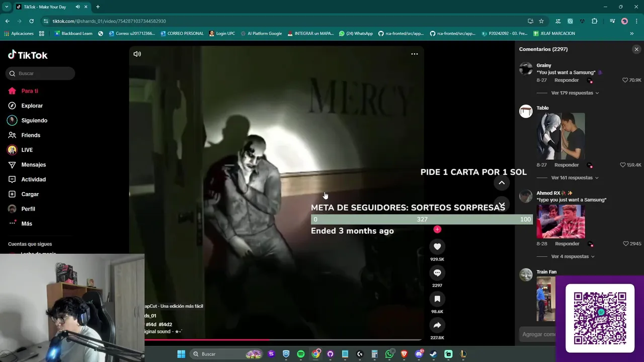Open Cargar upload page
The width and height of the screenshot is (644, 362).
coord(30,194)
